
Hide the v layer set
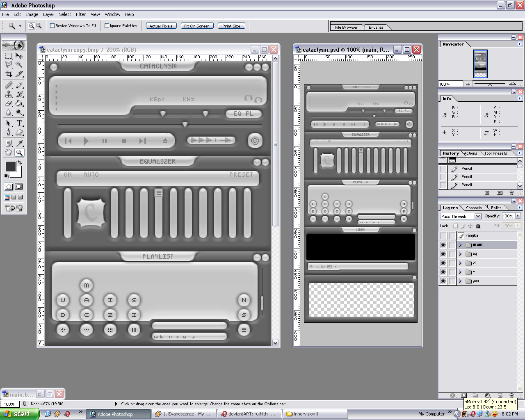point(443,272)
